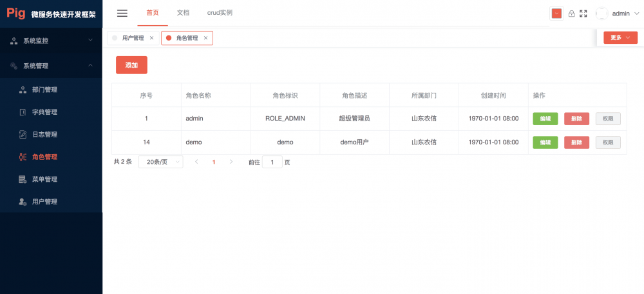Click the 共 2 条 total count
644x294 pixels.
tap(123, 162)
